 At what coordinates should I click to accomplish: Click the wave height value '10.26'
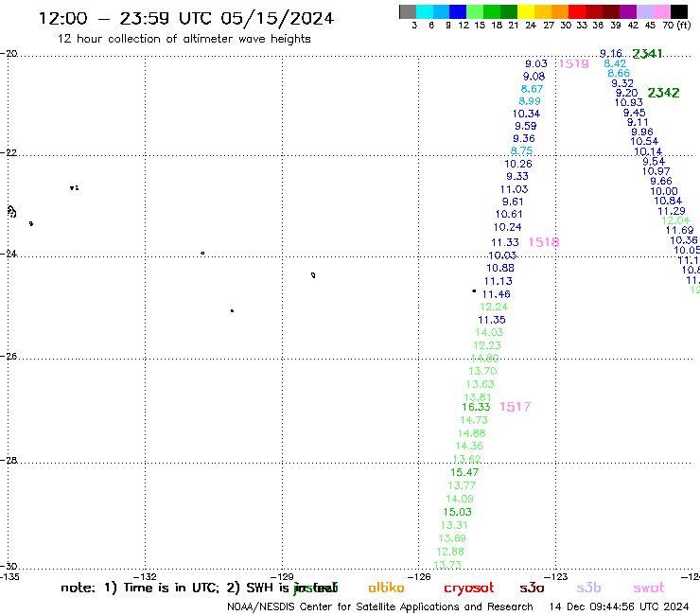click(x=517, y=164)
